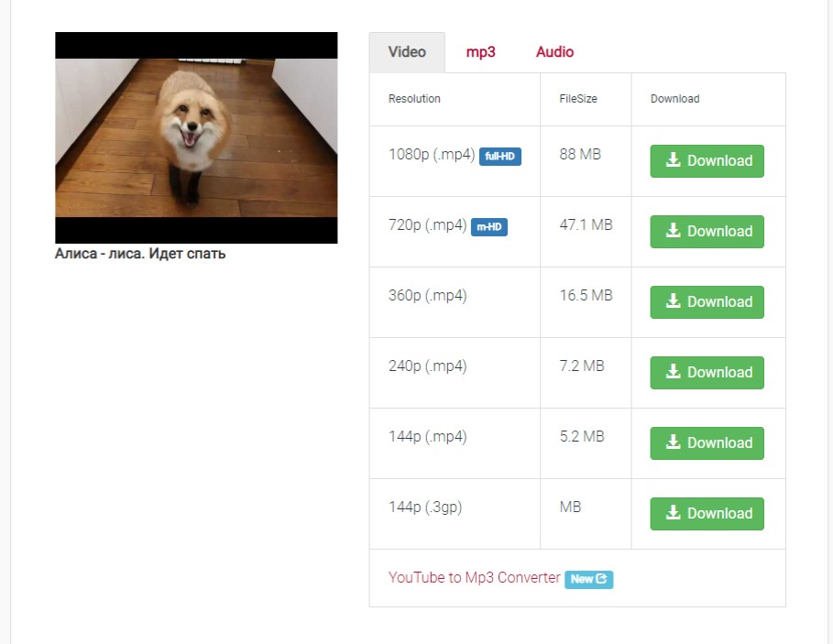This screenshot has height=644, width=833.
Task: Select the 240p (.mp4) resolution text
Action: tap(428, 366)
